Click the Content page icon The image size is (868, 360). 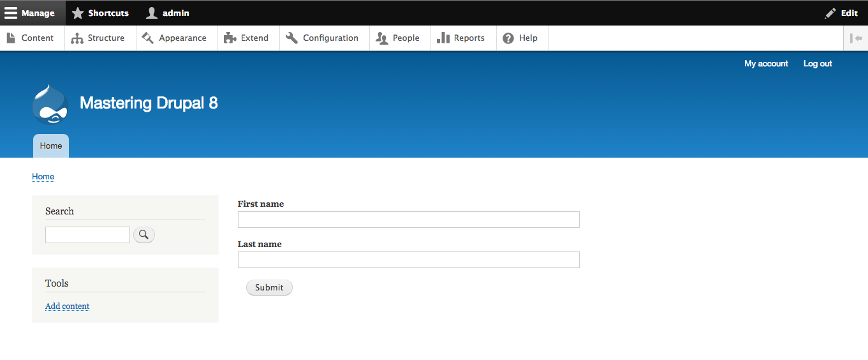[11, 38]
